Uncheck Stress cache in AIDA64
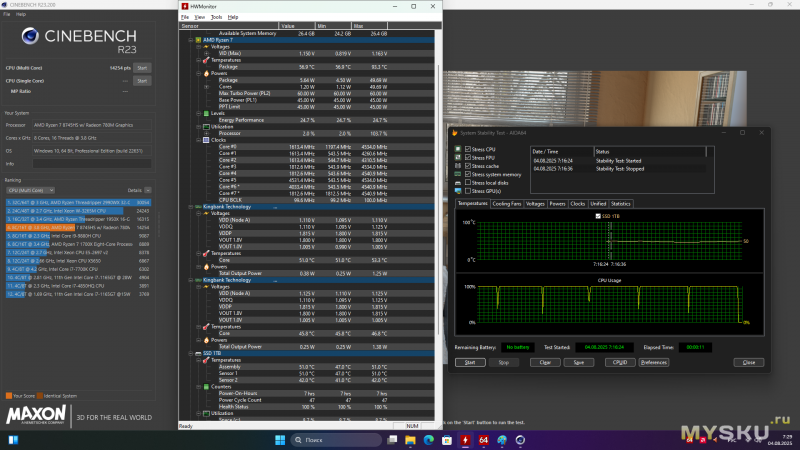 point(468,166)
